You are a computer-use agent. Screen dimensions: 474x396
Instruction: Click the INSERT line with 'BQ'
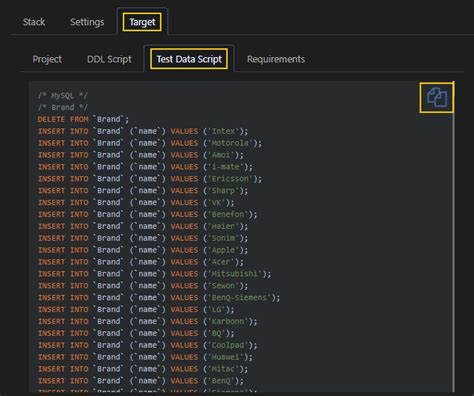[x=136, y=333]
